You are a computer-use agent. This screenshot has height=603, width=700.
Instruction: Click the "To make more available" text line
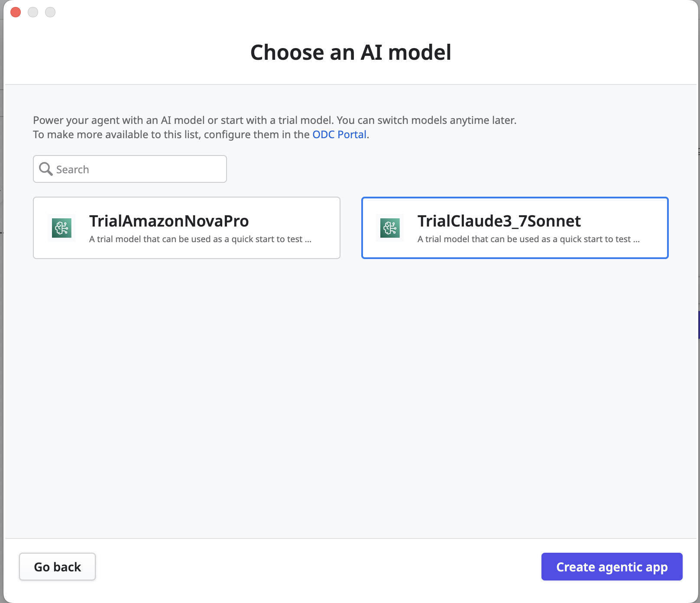click(x=172, y=135)
